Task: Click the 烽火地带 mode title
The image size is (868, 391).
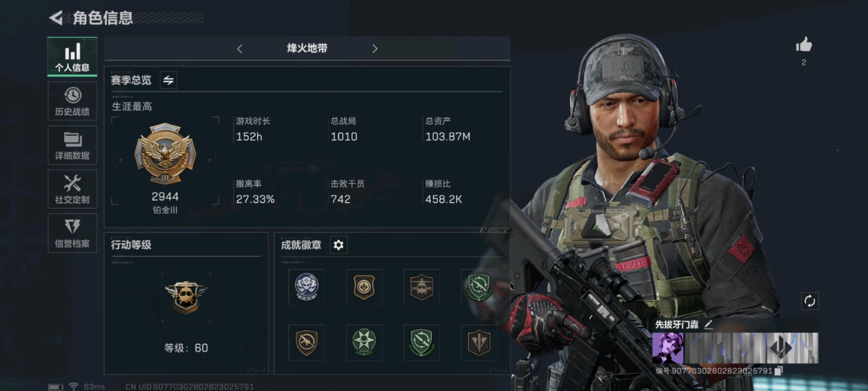Action: (x=307, y=49)
